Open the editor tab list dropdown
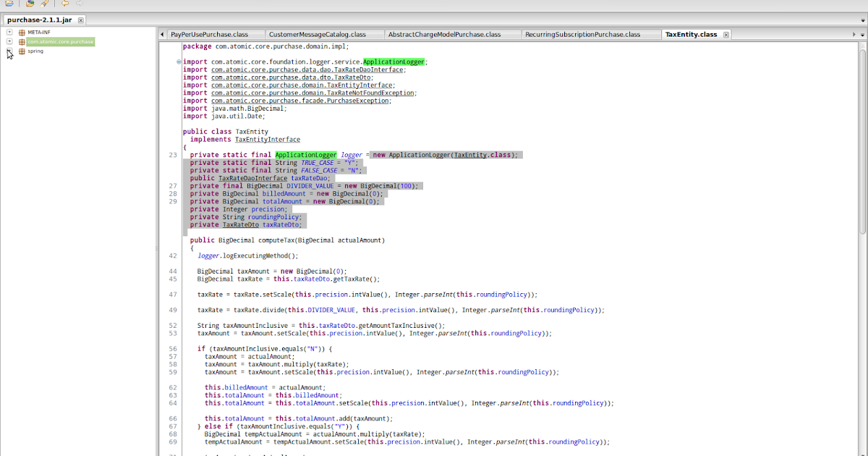This screenshot has width=868, height=456. [862, 34]
